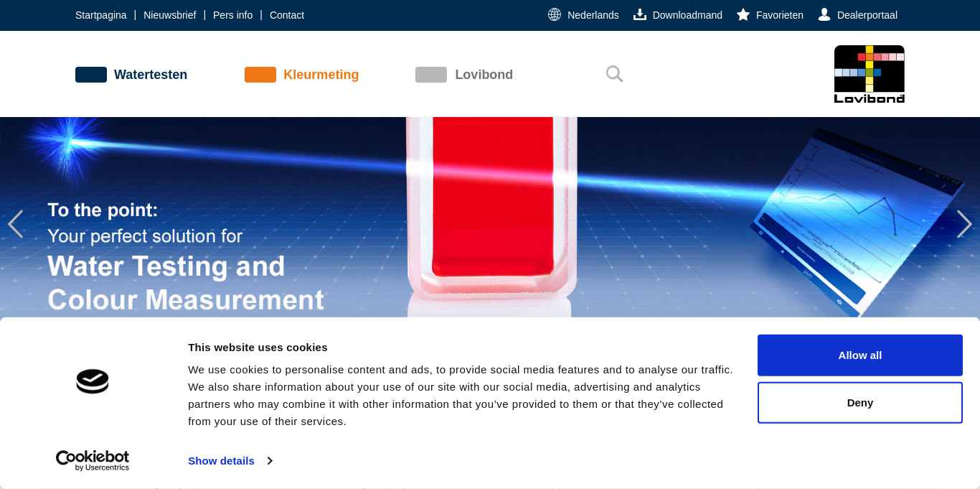Click the Cookiebot logo in cookie banner
This screenshot has height=489, width=980.
(93, 460)
